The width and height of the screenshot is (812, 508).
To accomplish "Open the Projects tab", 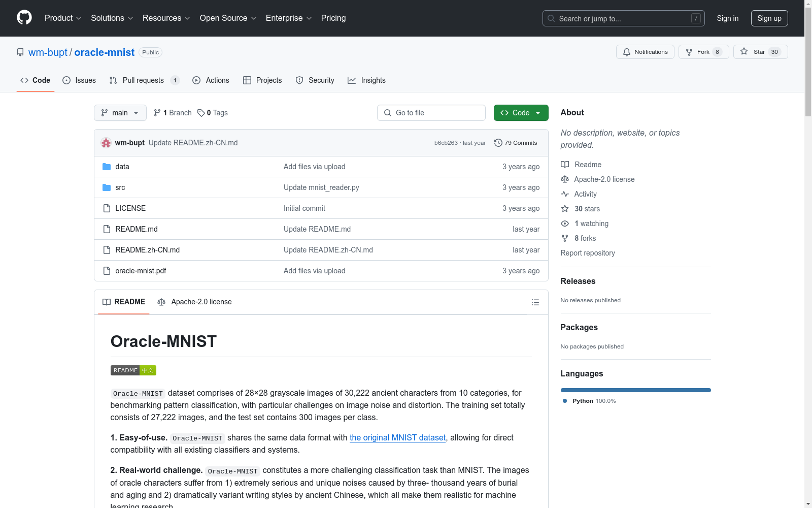I will [x=262, y=80].
